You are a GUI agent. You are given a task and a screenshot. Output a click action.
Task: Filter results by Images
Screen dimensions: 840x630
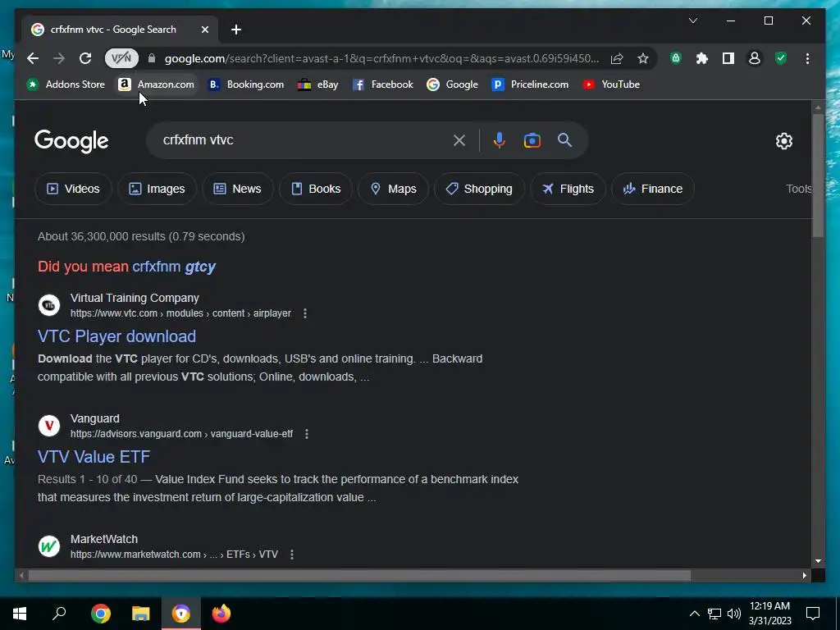point(157,189)
